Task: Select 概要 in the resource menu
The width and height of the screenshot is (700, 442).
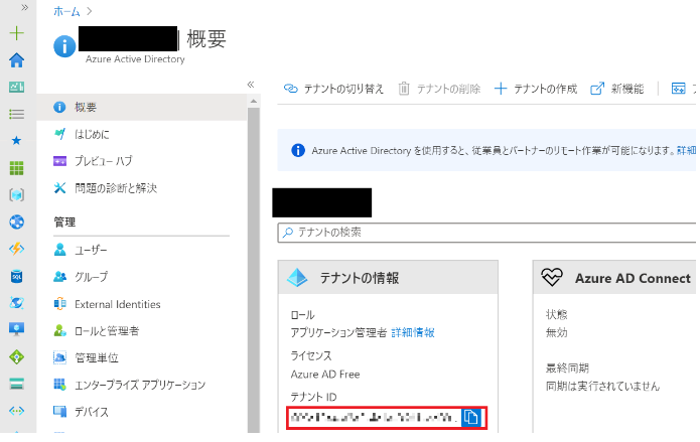Action: pos(142,107)
